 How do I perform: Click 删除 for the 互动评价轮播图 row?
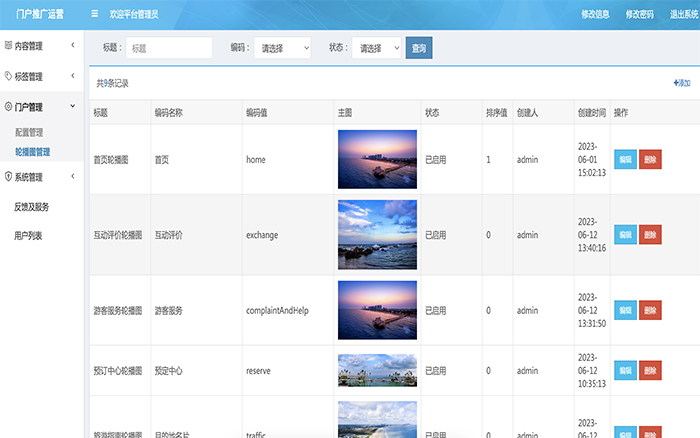tap(650, 235)
